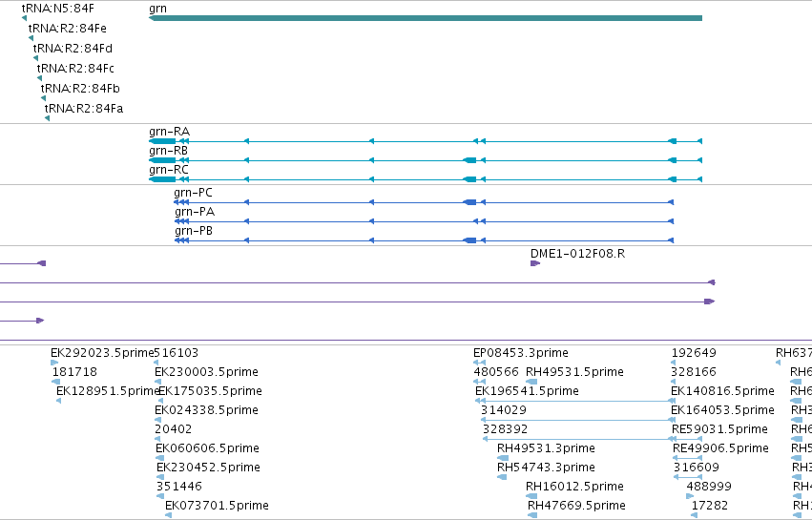Screen dimensions: 812x520
Task: Click EK060606.5prime EST label
Action: coord(207,448)
